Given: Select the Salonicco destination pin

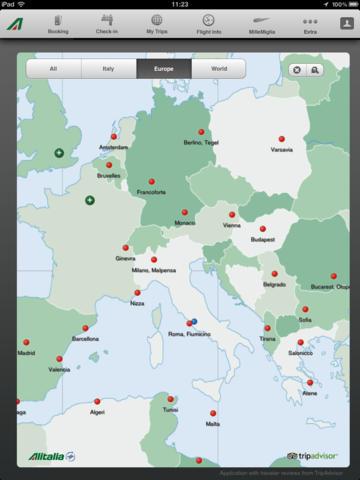Looking at the screenshot, I should pyautogui.click(x=301, y=342).
